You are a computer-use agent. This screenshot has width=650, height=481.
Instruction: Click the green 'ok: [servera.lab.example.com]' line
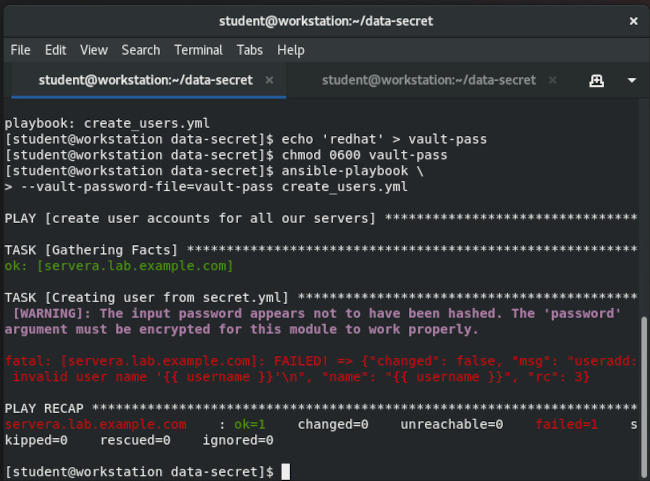(119, 266)
